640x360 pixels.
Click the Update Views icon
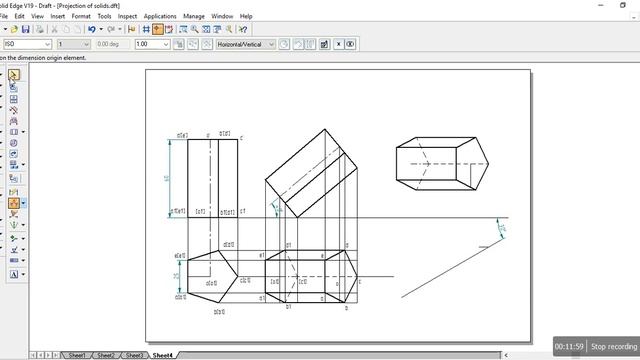[13, 154]
